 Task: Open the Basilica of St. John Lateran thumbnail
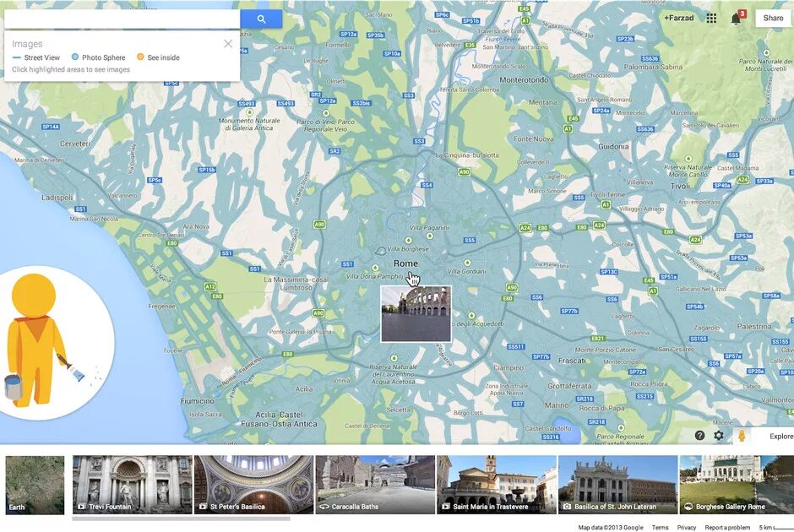coord(618,485)
